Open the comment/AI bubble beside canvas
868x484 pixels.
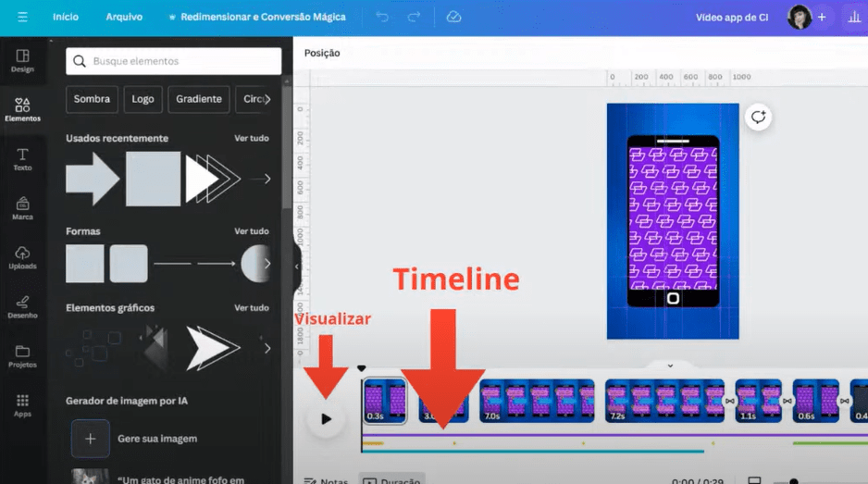(x=758, y=118)
